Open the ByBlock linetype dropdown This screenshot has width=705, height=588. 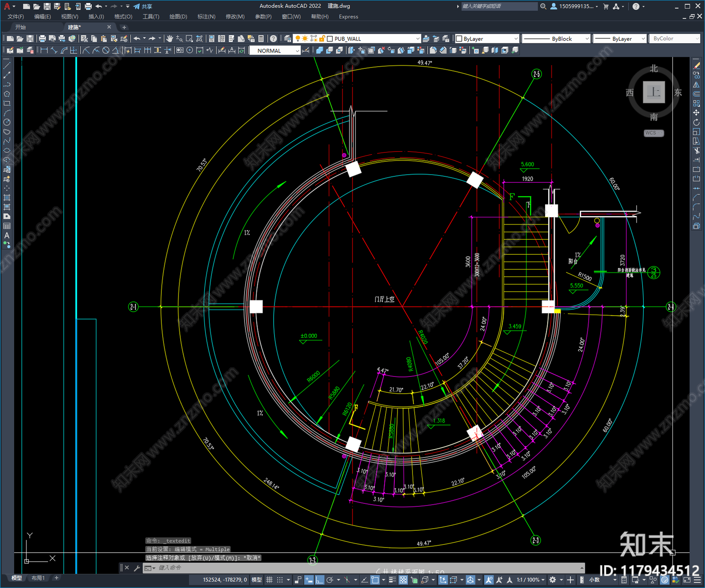coord(586,39)
